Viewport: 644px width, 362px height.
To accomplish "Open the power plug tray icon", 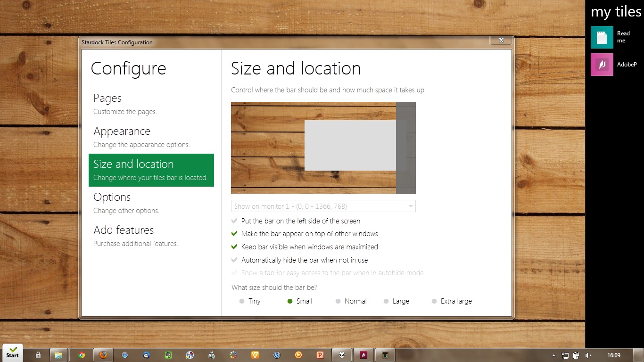I will [577, 355].
